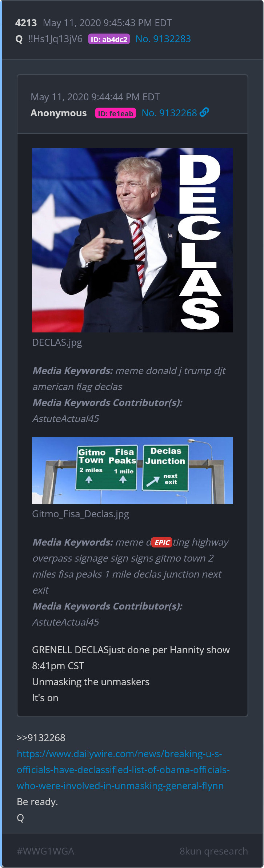Click the first AstuteActual45 contributor name
Viewport: 264px width, 868px height.
coord(66,419)
